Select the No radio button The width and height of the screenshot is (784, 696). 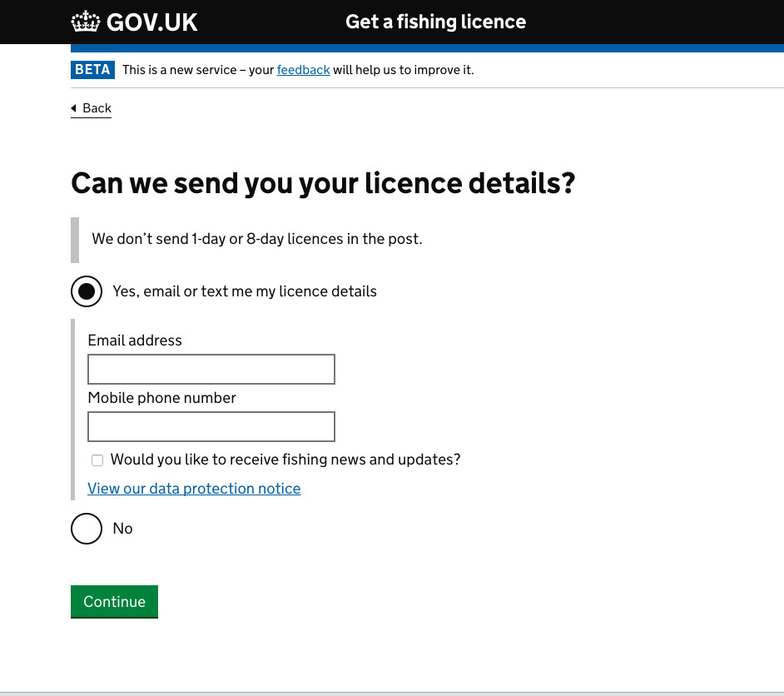coord(87,529)
